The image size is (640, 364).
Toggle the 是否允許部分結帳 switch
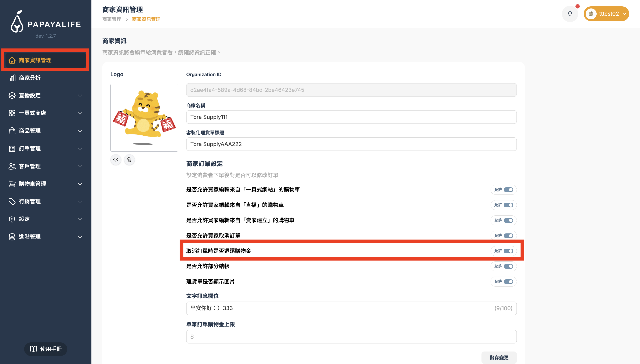[508, 266]
